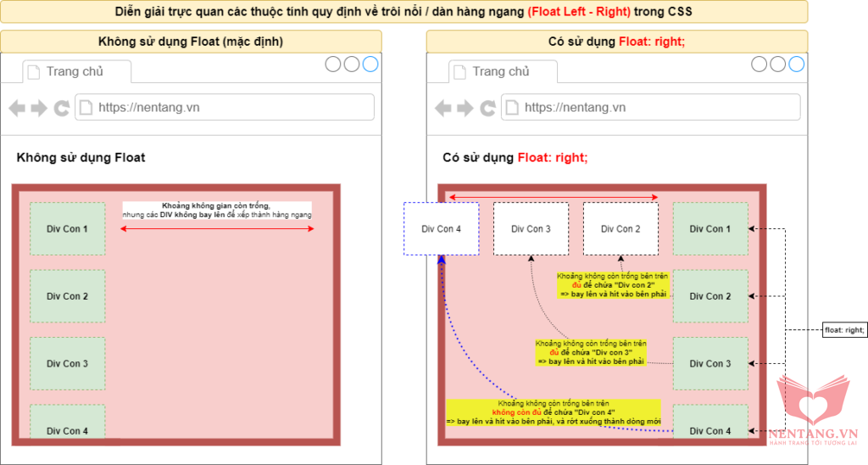The image size is (868, 465).
Task: Select "Trang chủ" tab in right browser
Action: coord(503,72)
